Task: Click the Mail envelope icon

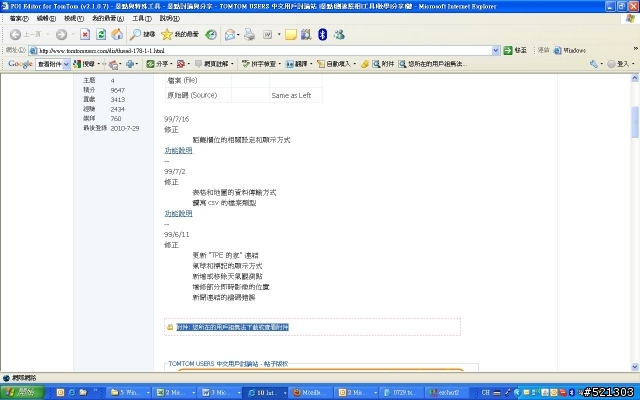Action: pyautogui.click(x=230, y=35)
